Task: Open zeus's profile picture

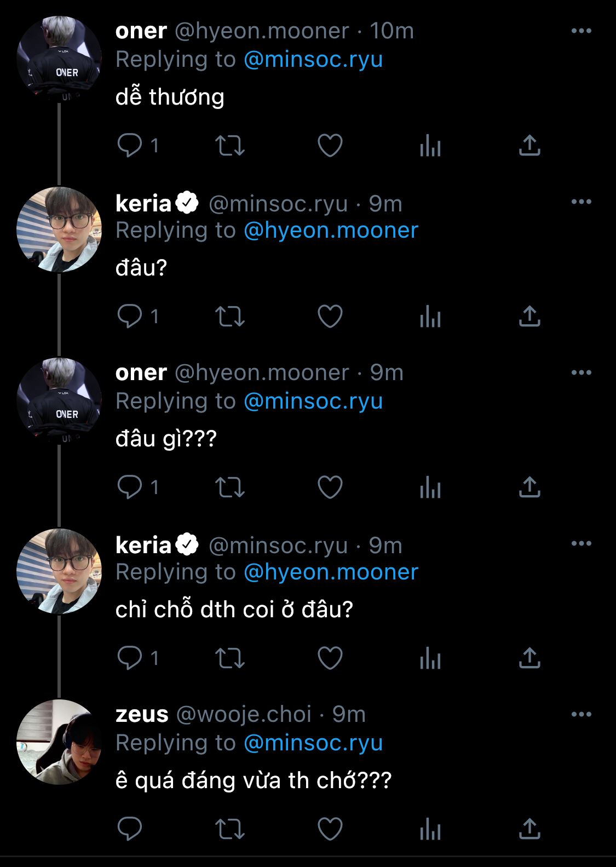Action: click(x=59, y=742)
